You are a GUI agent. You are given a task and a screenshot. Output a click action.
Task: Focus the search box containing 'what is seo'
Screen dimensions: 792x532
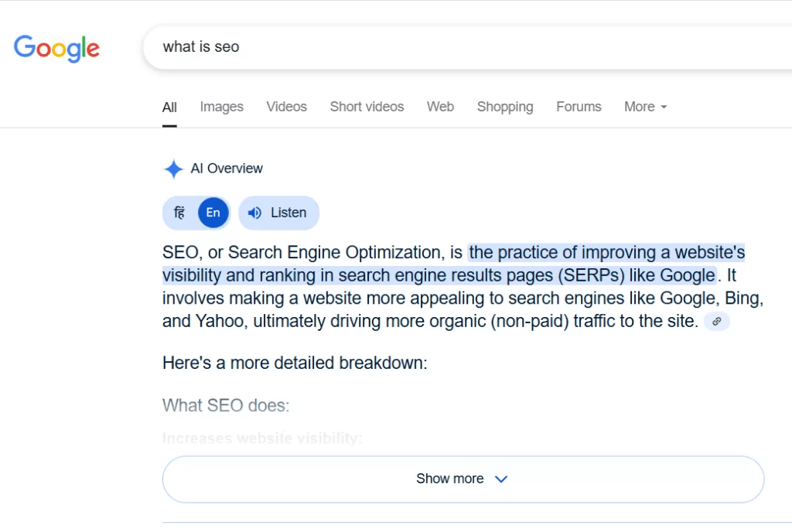[x=467, y=47]
